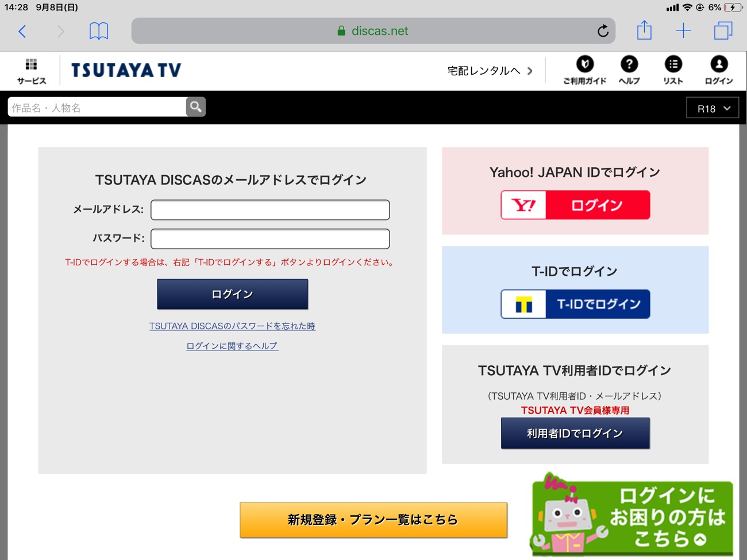Add a new tab with plus icon
The width and height of the screenshot is (747, 560).
point(683,31)
